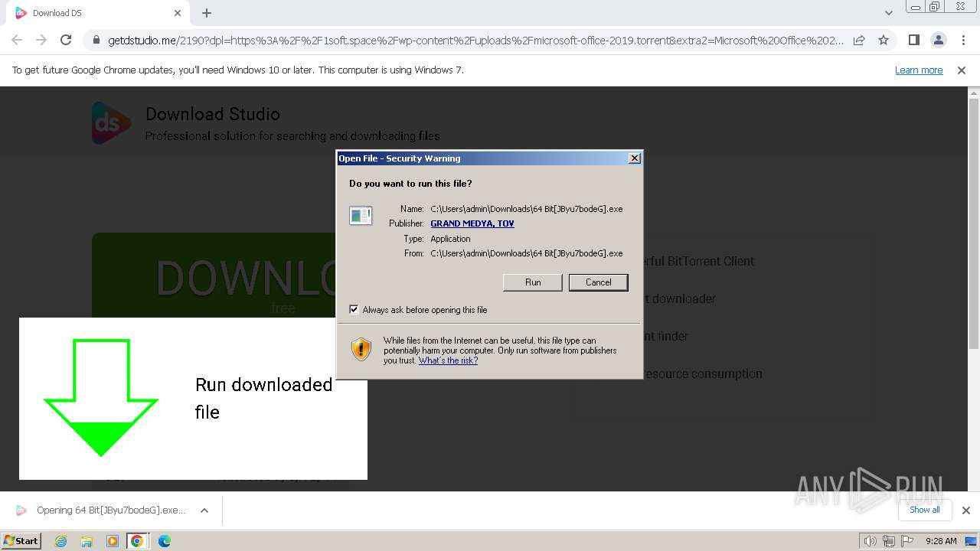Click the green DOWNLOAD free button
The height and width of the screenshot is (551, 980).
click(x=214, y=275)
